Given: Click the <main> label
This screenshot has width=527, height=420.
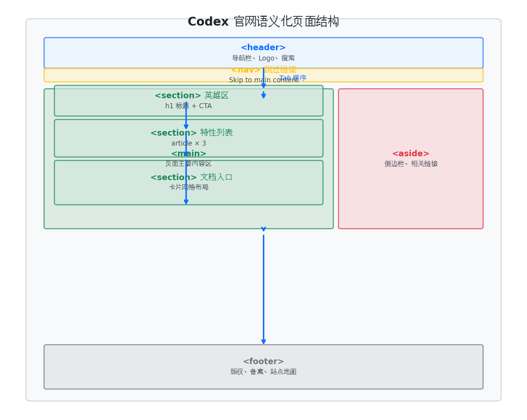Looking at the screenshot, I should (x=189, y=154).
